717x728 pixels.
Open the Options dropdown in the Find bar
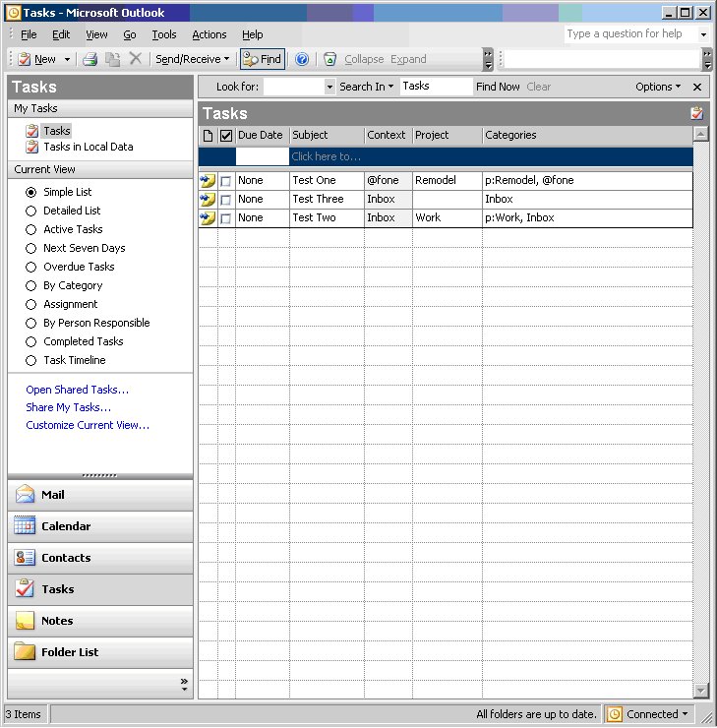pos(657,87)
